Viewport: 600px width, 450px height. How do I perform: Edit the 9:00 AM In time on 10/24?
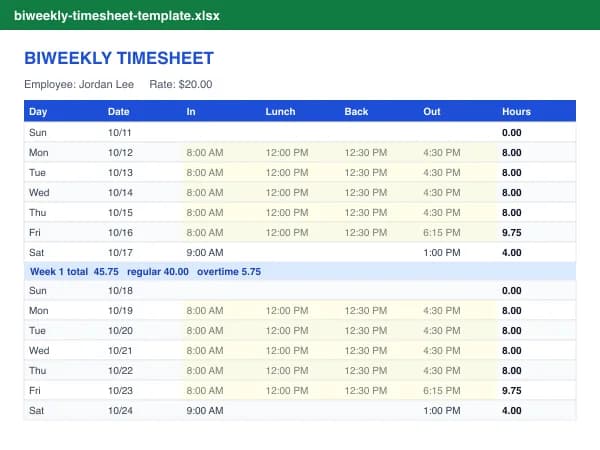tap(205, 411)
